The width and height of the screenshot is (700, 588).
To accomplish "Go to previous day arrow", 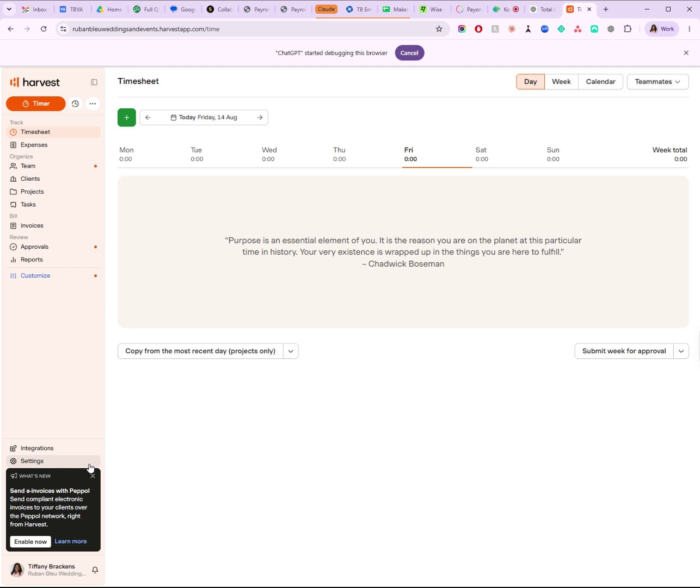I will pos(148,117).
